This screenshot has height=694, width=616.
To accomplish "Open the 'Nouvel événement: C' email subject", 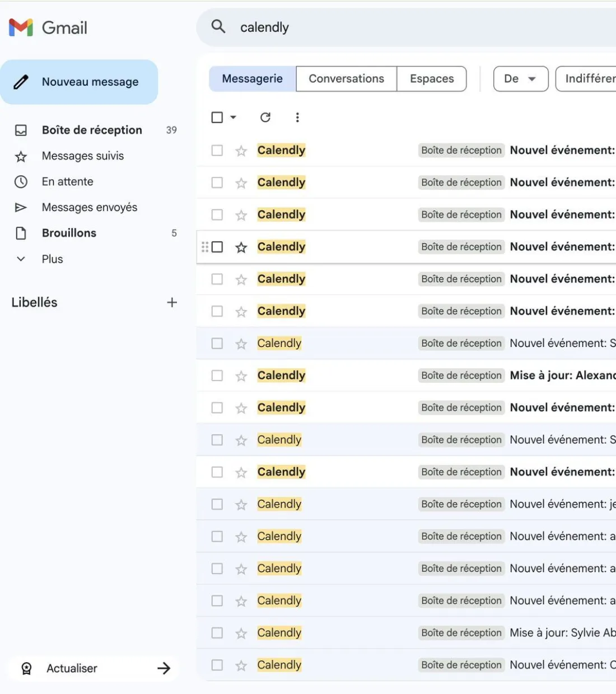I will click(x=563, y=665).
